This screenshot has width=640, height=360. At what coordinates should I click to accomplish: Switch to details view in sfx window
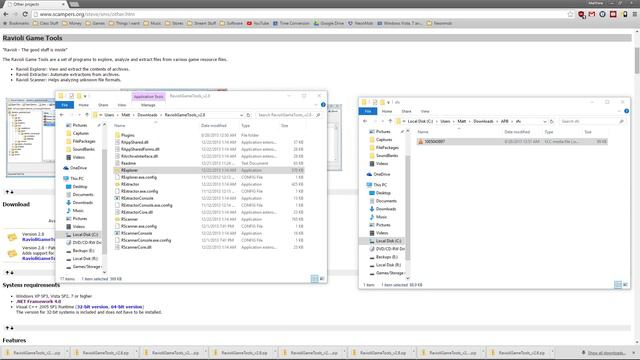(618, 285)
